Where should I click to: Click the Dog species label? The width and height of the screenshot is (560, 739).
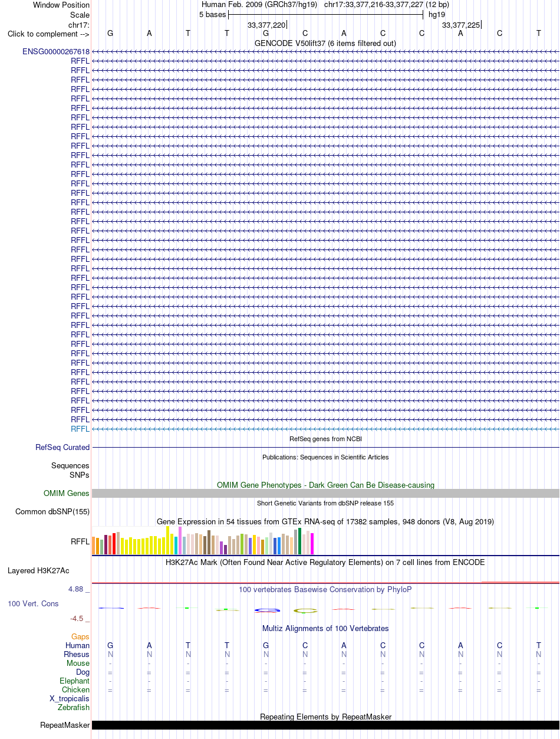(83, 672)
